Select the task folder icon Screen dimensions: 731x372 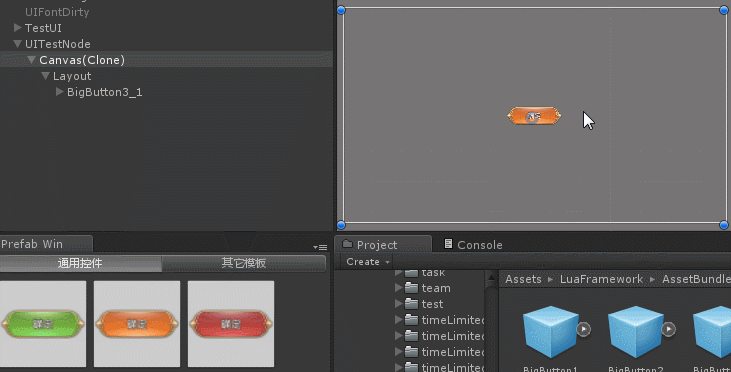coord(411,273)
